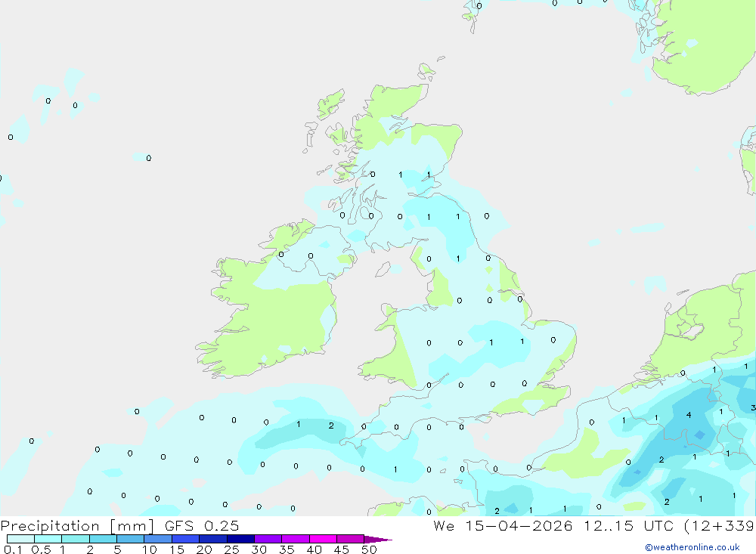Pick the 1–2 mm legend color swatch
The height and width of the screenshot is (554, 756).
point(76,539)
